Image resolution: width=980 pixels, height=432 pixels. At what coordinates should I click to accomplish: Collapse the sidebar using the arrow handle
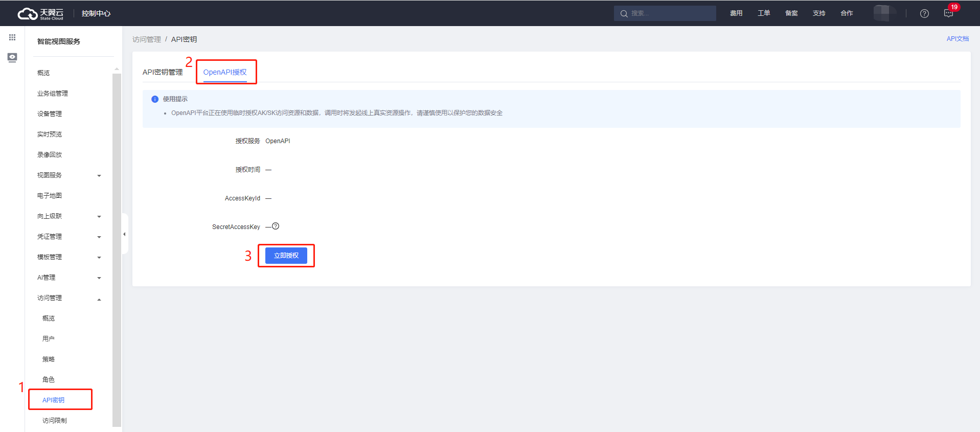[x=124, y=234]
